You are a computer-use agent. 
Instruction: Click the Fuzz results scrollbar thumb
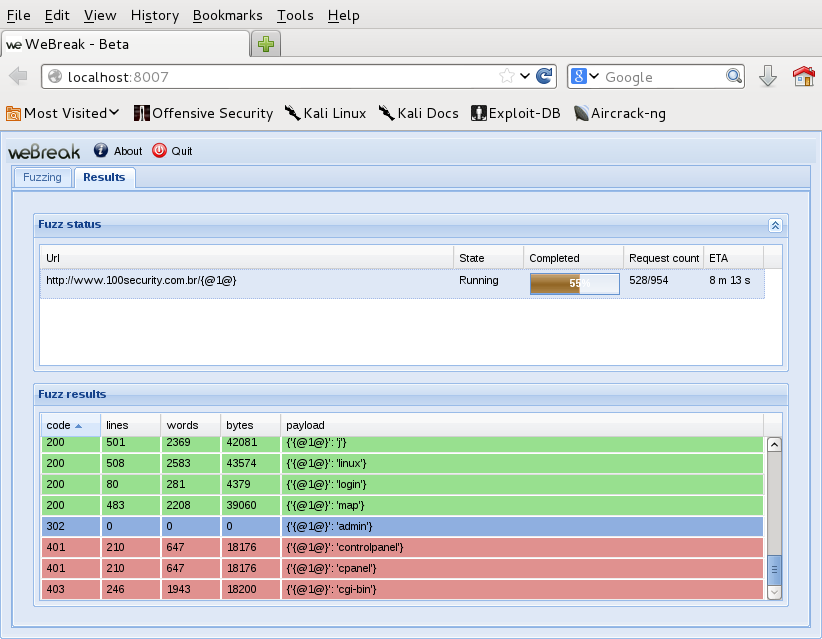pyautogui.click(x=774, y=570)
